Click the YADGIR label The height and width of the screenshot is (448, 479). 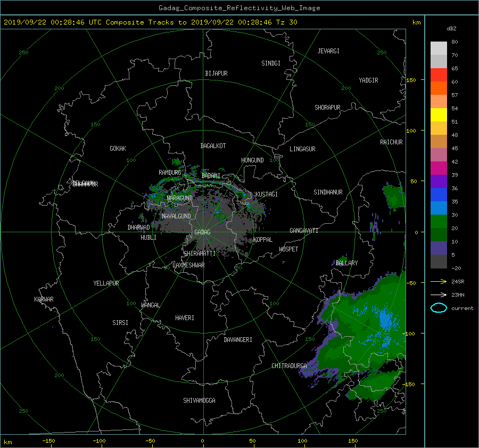[x=368, y=80]
